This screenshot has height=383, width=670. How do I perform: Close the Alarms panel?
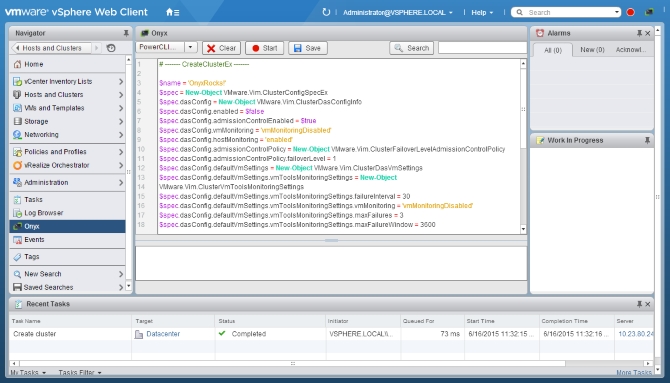(x=647, y=33)
